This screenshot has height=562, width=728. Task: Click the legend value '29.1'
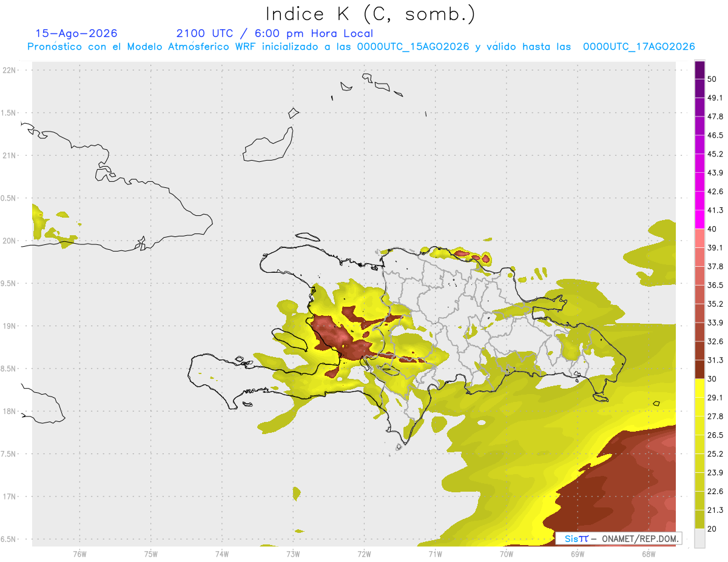[715, 398]
